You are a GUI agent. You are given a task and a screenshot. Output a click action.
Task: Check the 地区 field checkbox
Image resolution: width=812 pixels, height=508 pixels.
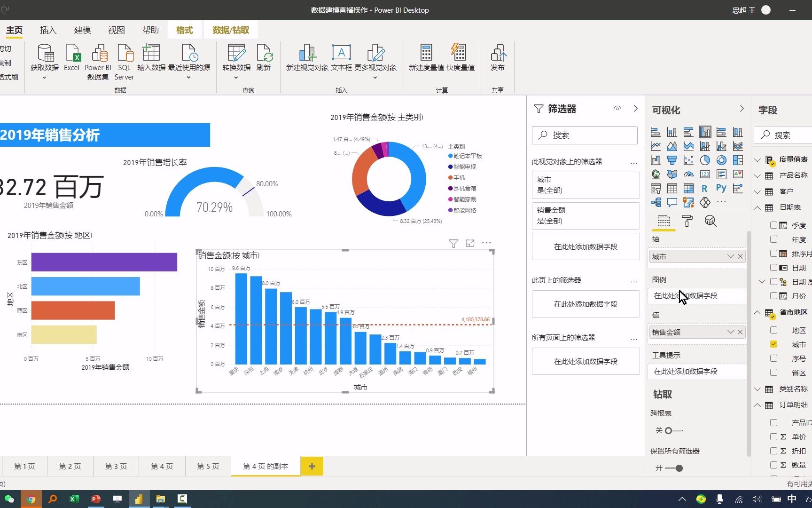[773, 330]
